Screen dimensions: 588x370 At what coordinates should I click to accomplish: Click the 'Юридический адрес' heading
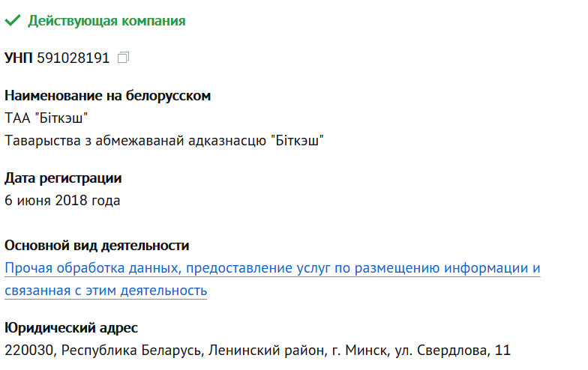[71, 328]
